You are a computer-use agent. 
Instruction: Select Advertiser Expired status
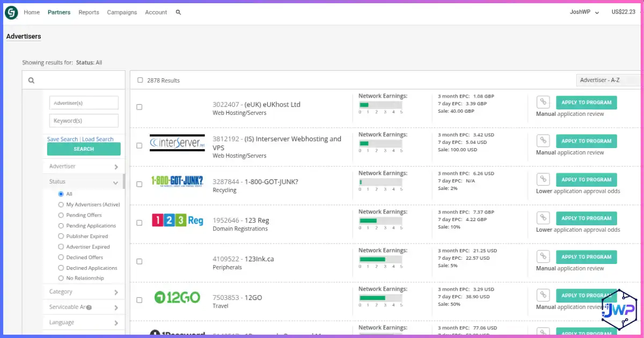point(61,247)
